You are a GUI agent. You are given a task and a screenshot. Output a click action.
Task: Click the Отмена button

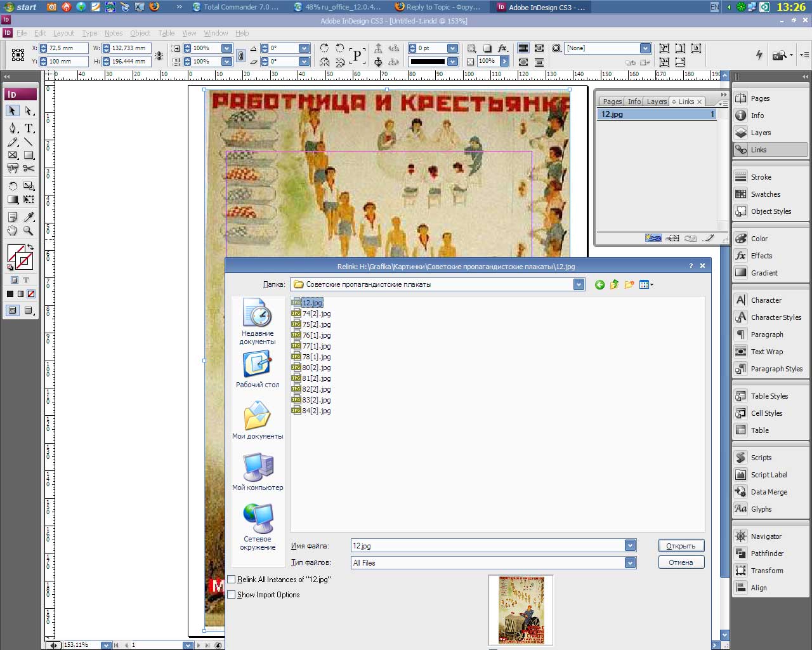pos(681,562)
